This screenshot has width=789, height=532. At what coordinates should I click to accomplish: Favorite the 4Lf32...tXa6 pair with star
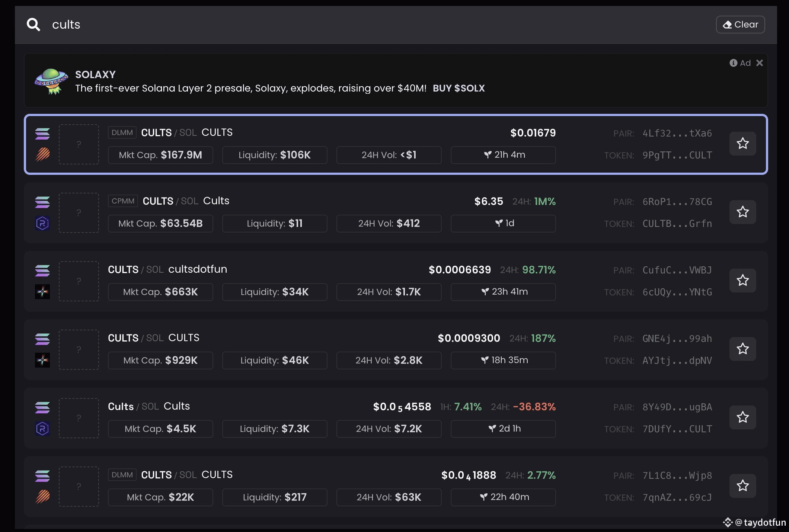[742, 144]
